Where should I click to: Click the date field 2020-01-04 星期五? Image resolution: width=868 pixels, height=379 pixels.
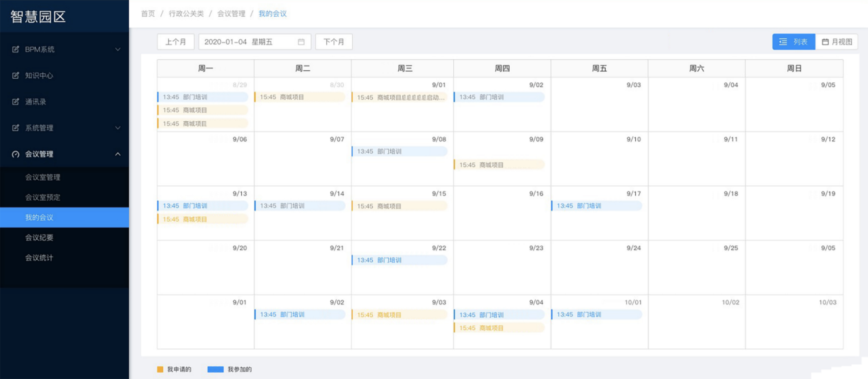click(255, 42)
